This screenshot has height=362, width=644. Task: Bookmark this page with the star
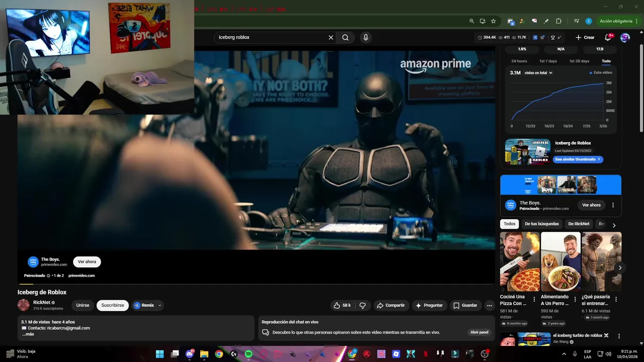pyautogui.click(x=494, y=21)
